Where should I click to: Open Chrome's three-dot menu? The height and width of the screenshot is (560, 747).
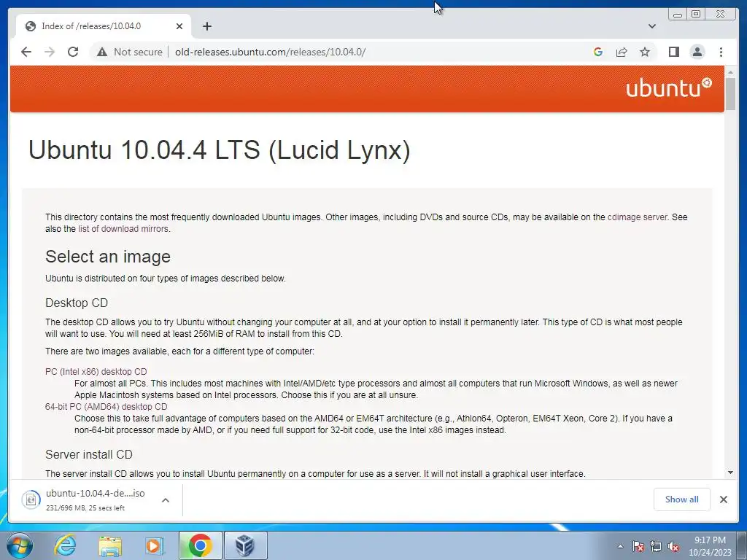coord(721,52)
